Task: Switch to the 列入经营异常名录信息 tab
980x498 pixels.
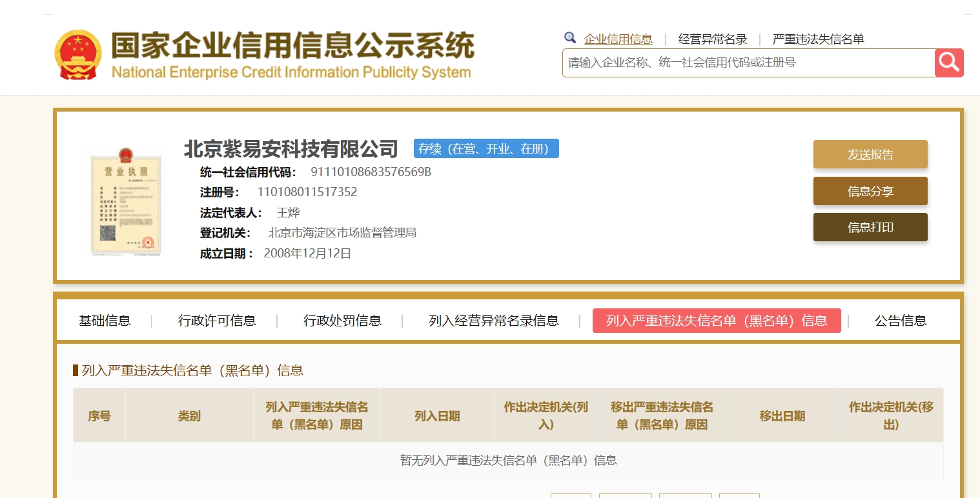Action: pos(494,321)
